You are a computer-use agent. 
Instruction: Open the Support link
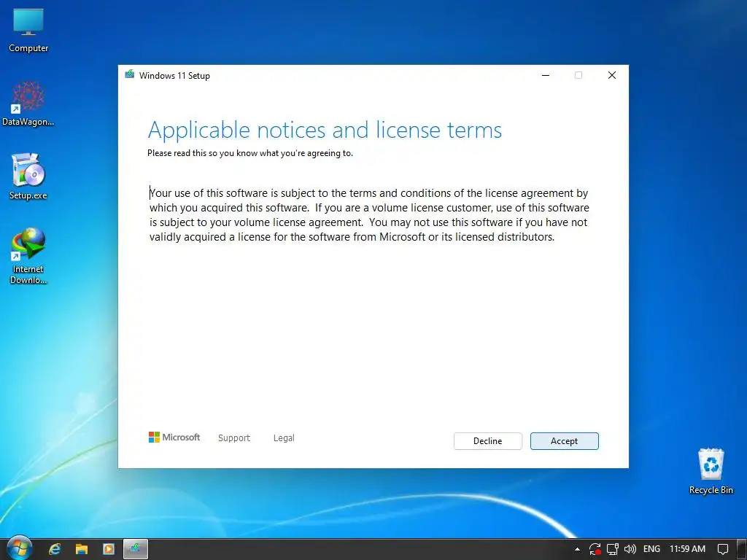[234, 437]
